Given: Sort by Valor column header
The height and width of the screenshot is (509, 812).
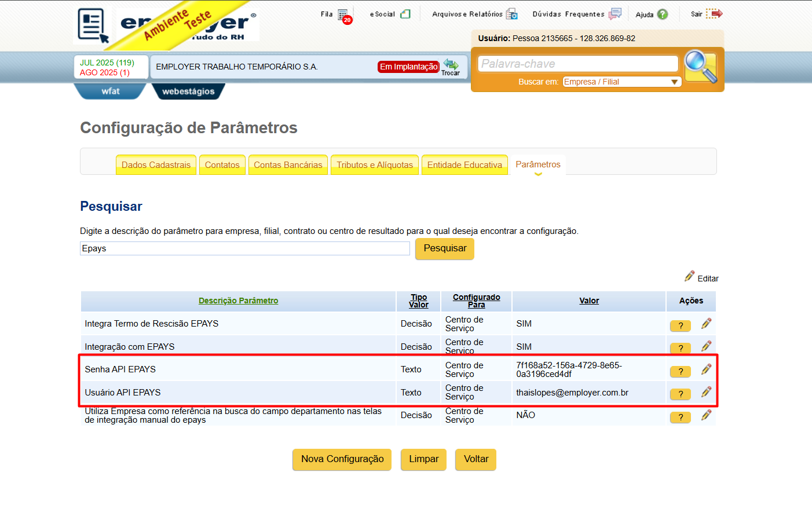Looking at the screenshot, I should [x=589, y=301].
